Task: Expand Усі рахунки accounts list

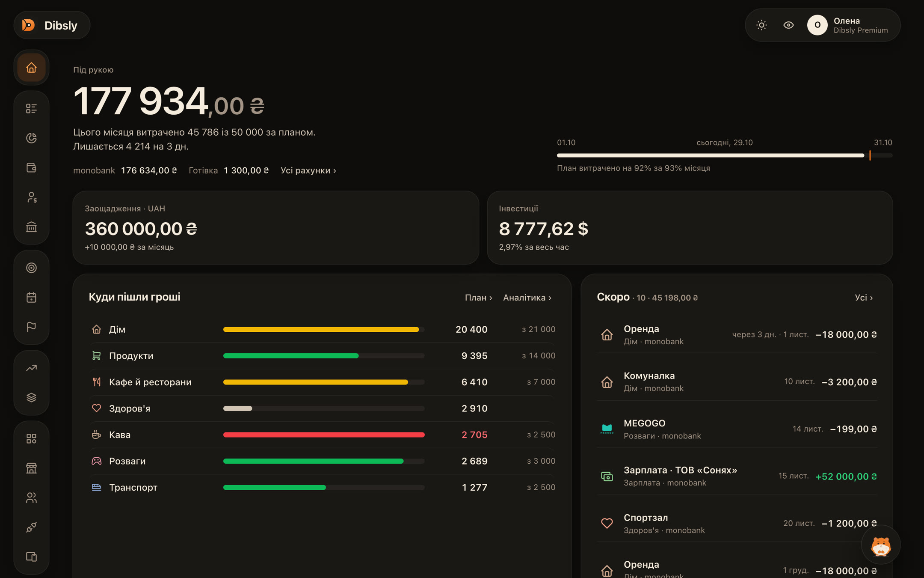Action: pos(308,170)
